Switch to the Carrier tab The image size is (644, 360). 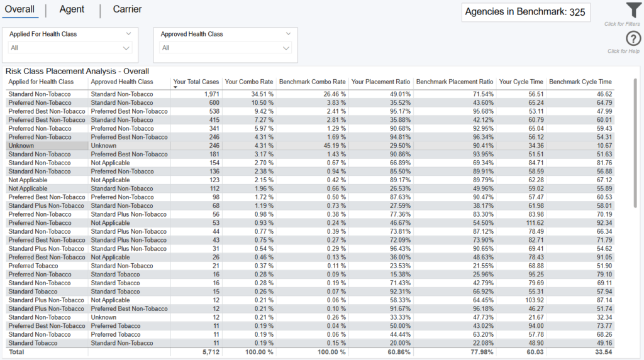[127, 9]
